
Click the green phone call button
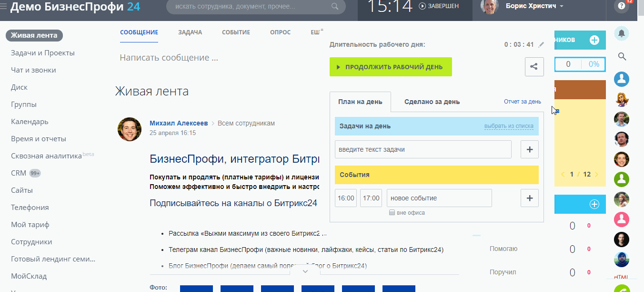[x=622, y=289]
